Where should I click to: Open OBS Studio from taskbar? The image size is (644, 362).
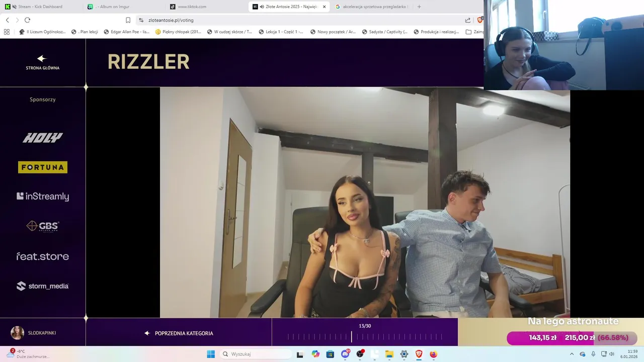(360, 354)
